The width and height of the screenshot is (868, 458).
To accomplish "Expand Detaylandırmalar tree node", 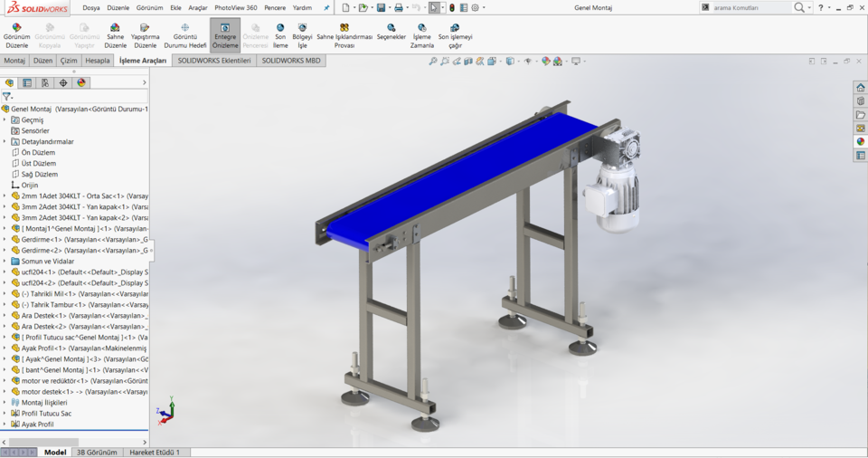I will [5, 141].
